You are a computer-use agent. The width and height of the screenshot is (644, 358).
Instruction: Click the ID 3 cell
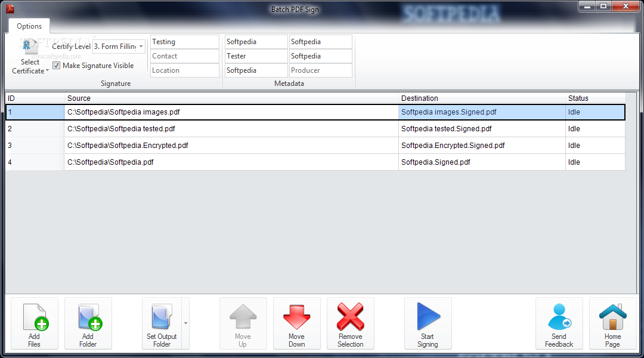[x=35, y=146]
